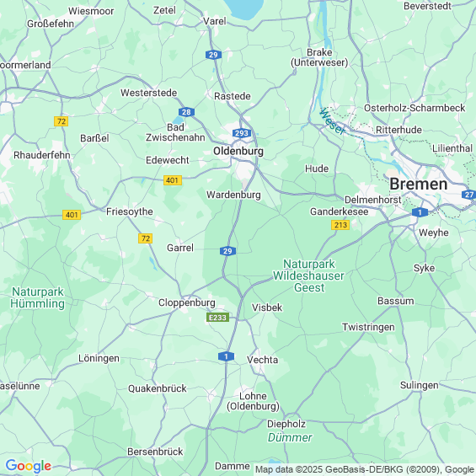476x476 pixels.
Task: Click the green E233 road marker
Action: [x=217, y=318]
